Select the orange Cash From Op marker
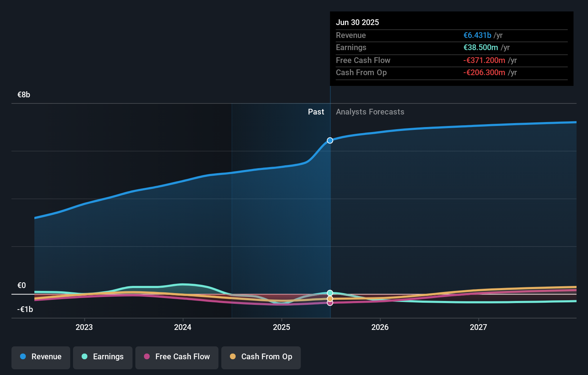The height and width of the screenshot is (375, 588). coord(330,298)
